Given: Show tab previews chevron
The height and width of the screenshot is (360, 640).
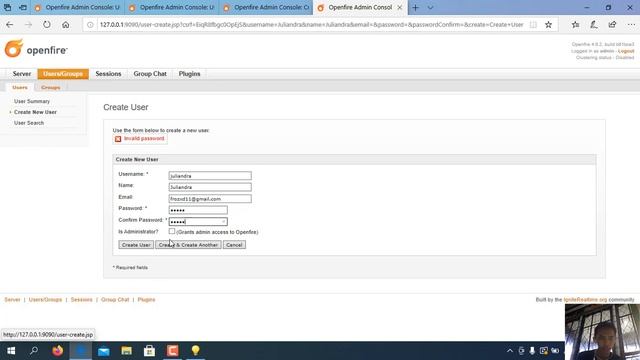Looking at the screenshot, I should click(430, 7).
